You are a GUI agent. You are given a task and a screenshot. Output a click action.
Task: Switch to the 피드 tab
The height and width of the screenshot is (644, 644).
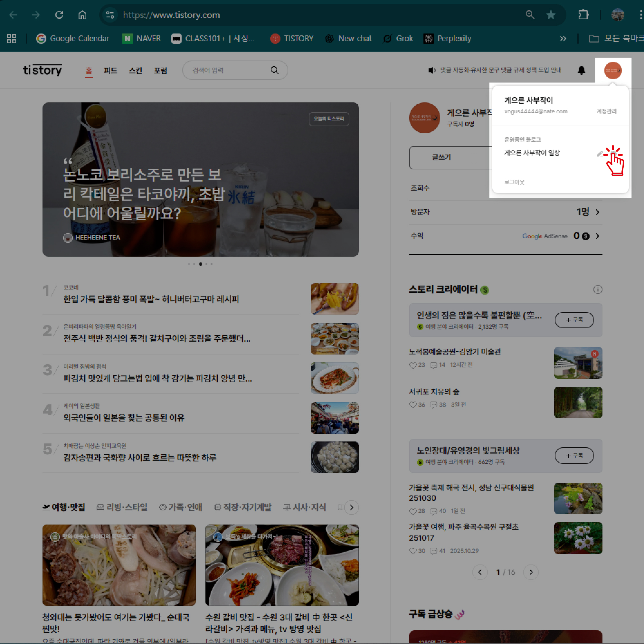coord(111,70)
